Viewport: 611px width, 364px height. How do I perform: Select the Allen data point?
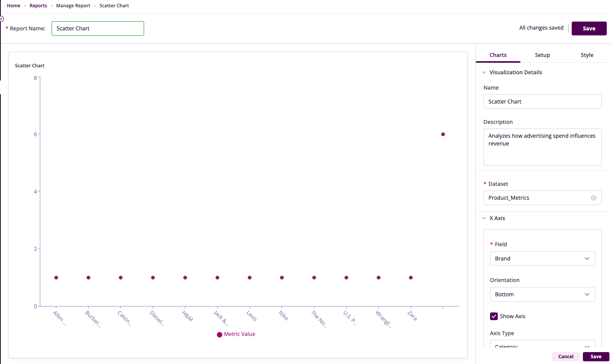(x=56, y=277)
